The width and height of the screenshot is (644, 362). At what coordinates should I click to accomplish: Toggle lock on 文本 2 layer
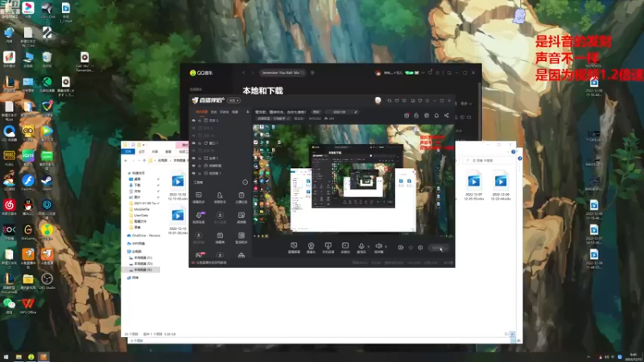click(200, 121)
